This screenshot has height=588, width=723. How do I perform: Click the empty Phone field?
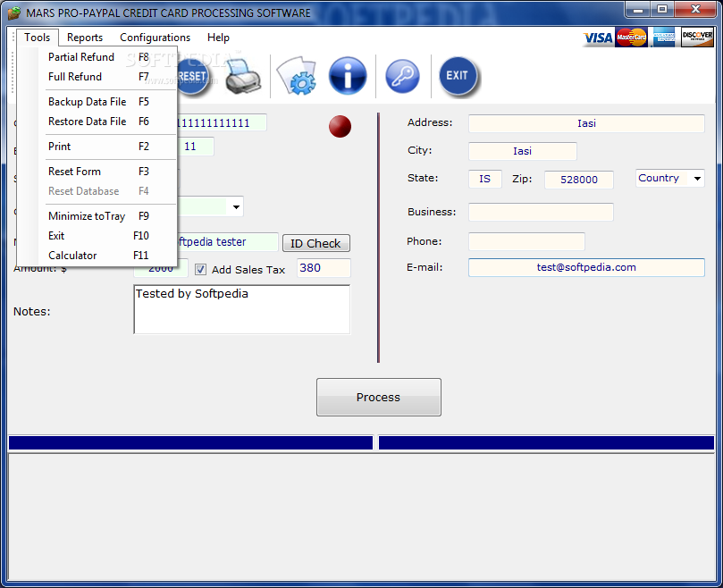[526, 241]
